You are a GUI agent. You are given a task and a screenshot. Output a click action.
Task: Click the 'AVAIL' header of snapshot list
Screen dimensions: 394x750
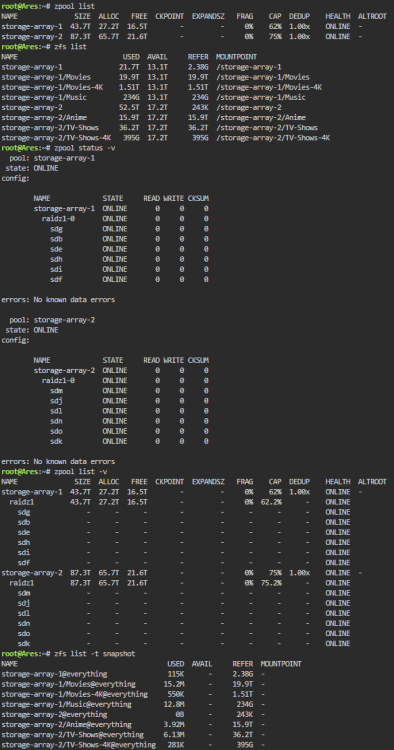coord(202,664)
